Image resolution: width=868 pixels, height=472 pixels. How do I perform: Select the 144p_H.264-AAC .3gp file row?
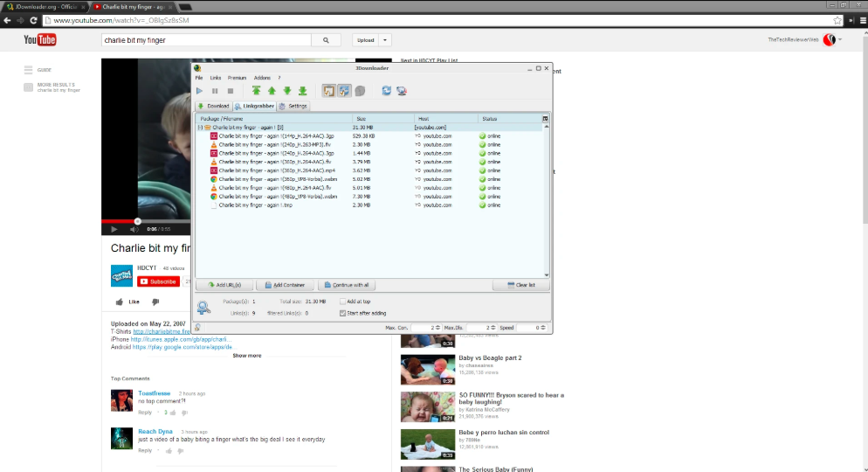[369, 135]
